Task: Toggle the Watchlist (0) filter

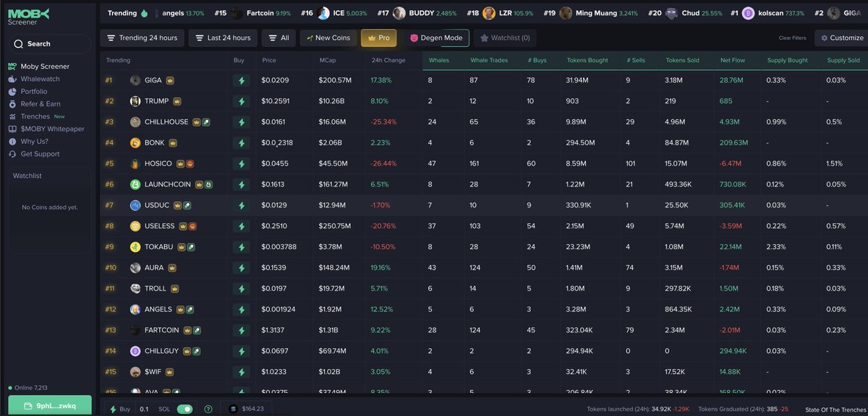Action: (505, 38)
